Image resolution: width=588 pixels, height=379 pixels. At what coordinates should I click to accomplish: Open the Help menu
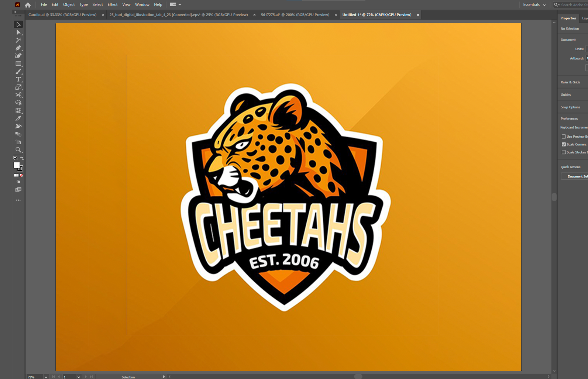[158, 5]
